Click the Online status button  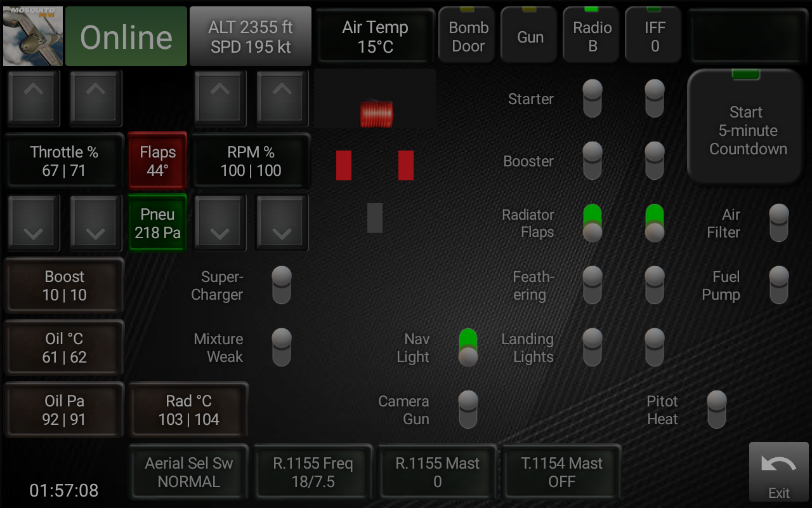point(126,36)
